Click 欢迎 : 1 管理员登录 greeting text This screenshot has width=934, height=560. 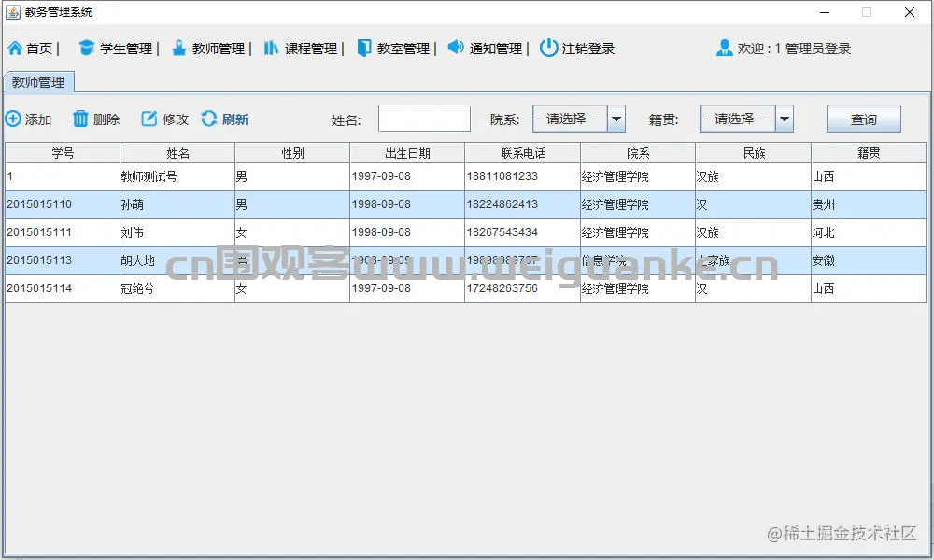coord(794,49)
